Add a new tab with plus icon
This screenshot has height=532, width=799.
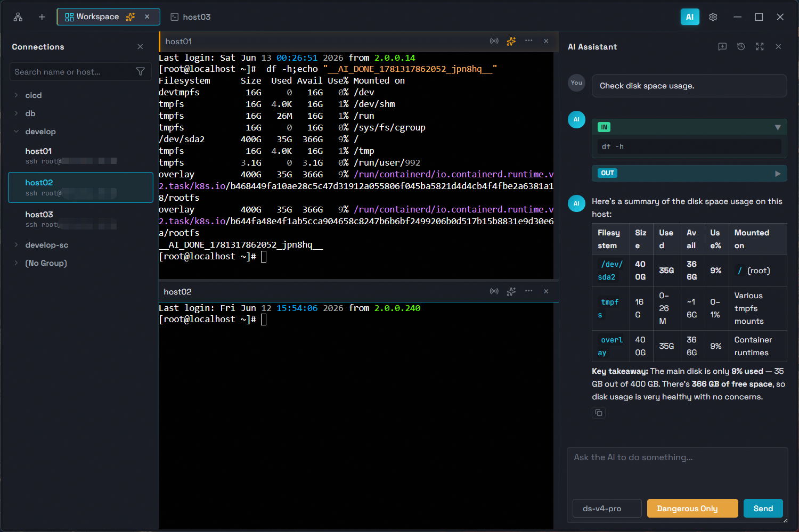pos(42,17)
